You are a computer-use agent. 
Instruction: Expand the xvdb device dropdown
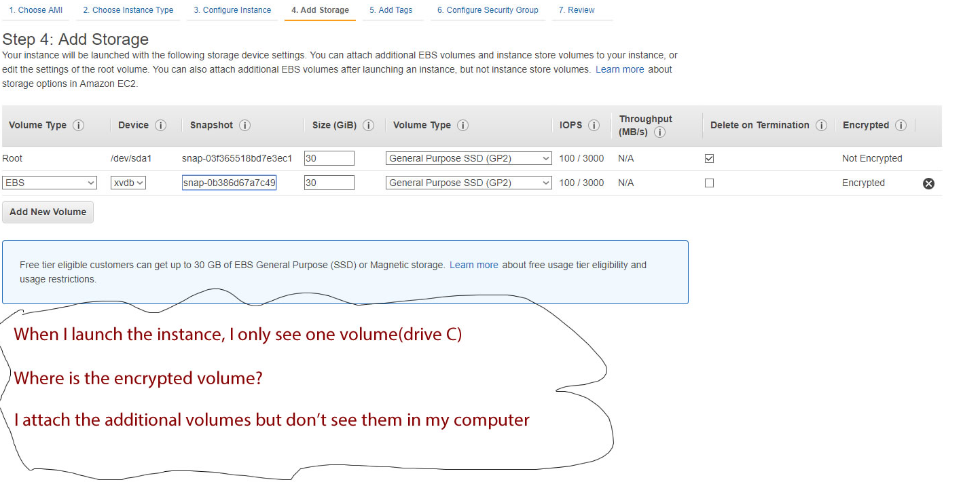pos(128,182)
